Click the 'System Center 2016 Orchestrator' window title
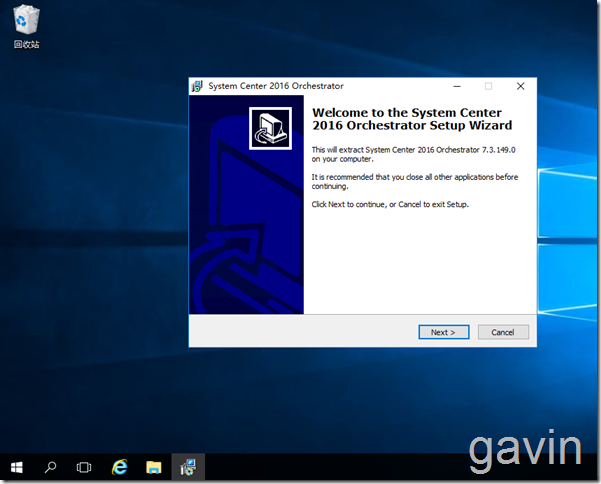Screen dimensions: 601x484 [276, 86]
